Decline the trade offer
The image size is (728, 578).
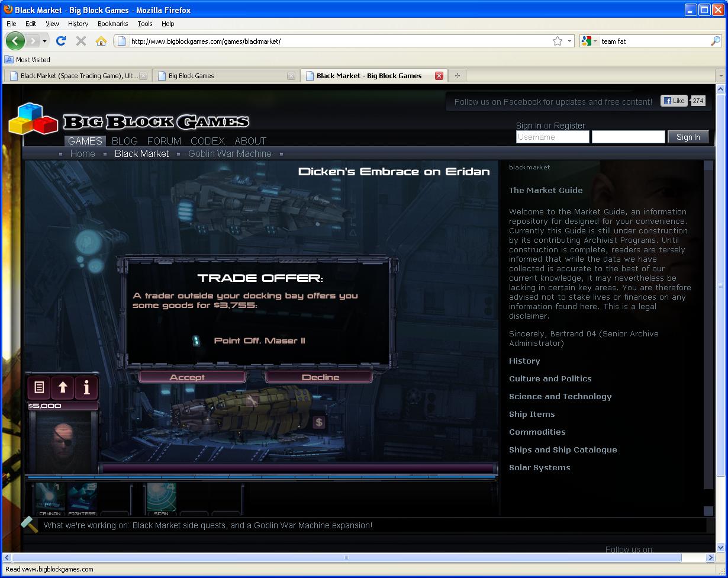(320, 377)
